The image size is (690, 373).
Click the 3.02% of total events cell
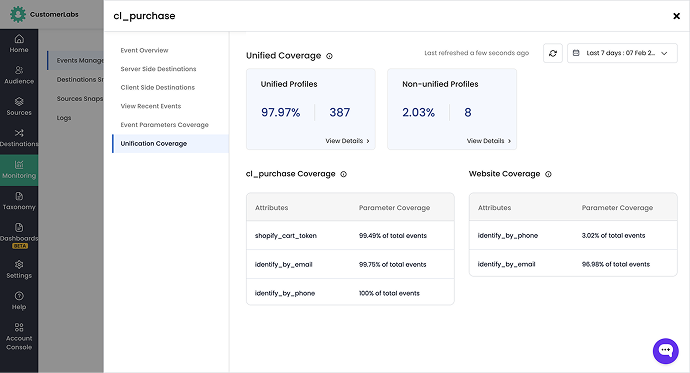(613, 236)
